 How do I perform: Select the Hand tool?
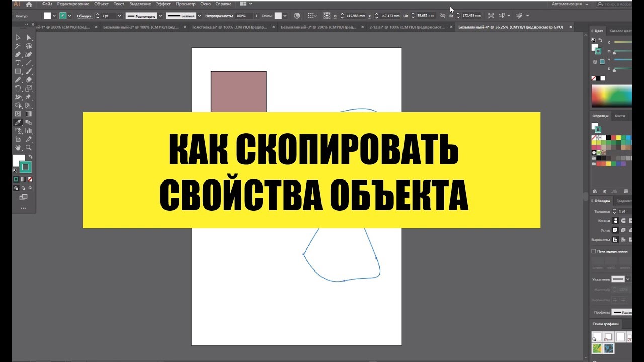point(18,148)
